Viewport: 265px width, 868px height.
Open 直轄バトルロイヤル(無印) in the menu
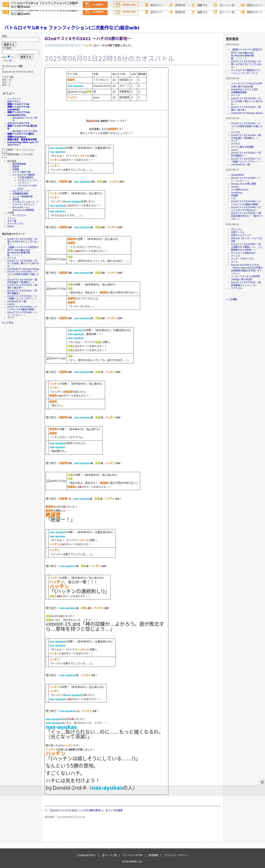pyautogui.click(x=20, y=134)
